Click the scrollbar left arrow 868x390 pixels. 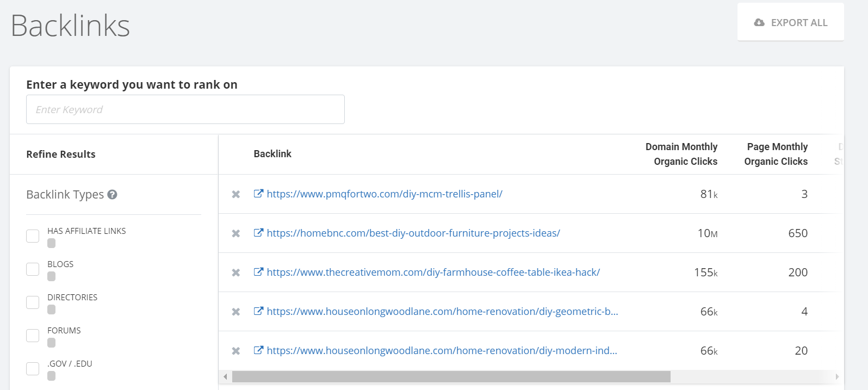[225, 376]
